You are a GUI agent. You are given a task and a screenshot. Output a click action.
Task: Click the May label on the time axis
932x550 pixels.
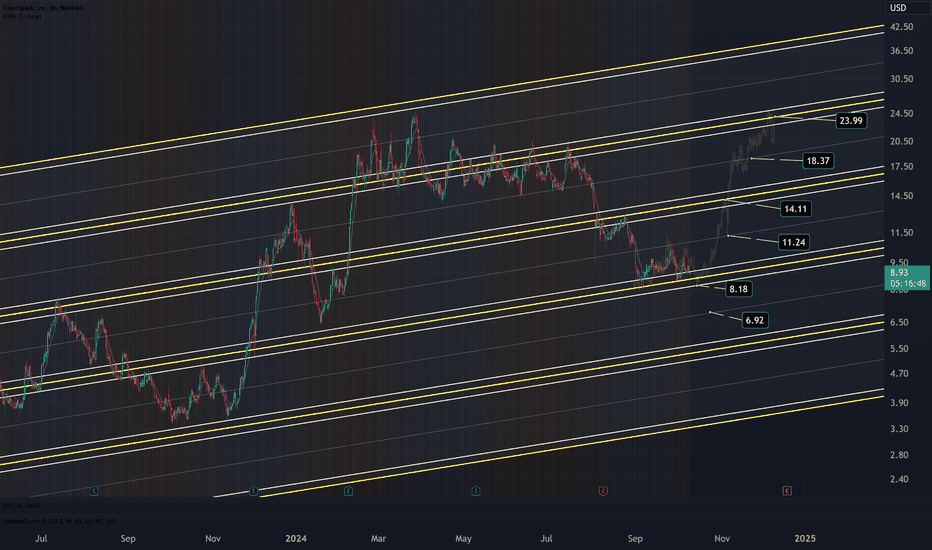[463, 539]
